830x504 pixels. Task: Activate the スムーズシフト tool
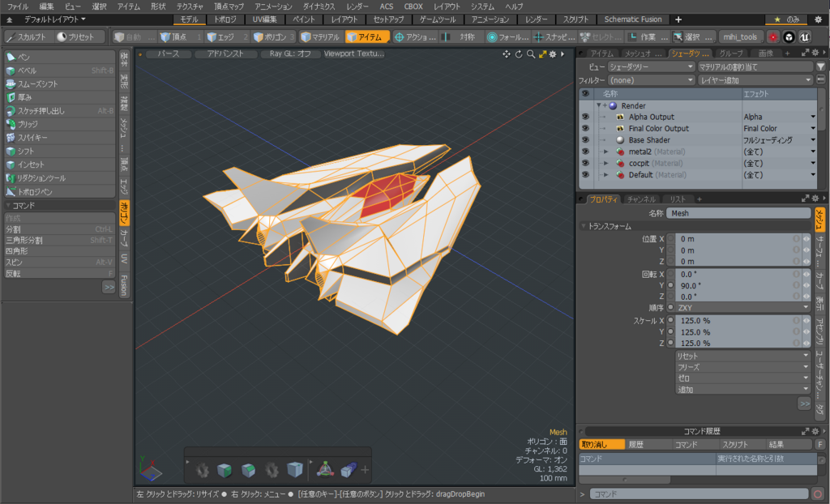pyautogui.click(x=59, y=83)
